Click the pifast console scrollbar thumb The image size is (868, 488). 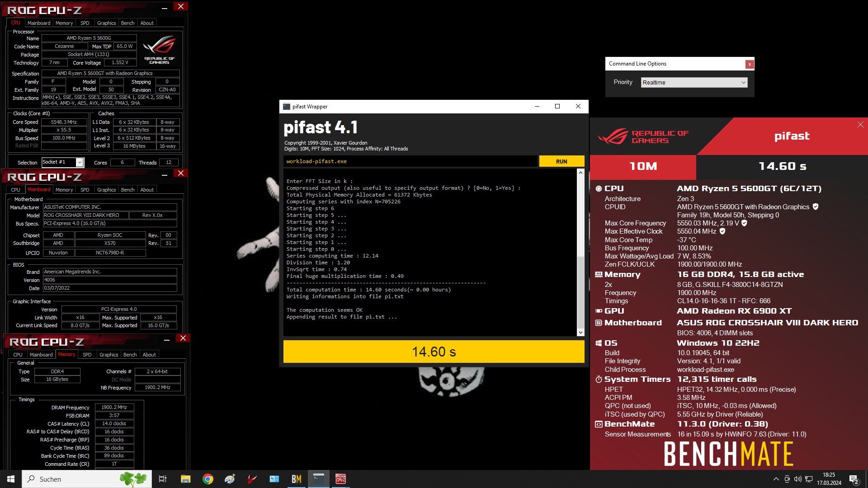coord(580,292)
